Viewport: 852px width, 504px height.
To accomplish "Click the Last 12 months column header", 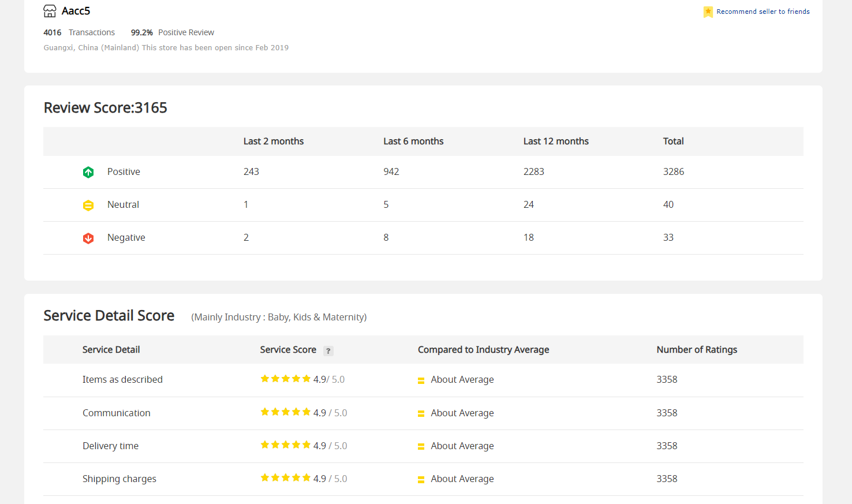I will (556, 141).
